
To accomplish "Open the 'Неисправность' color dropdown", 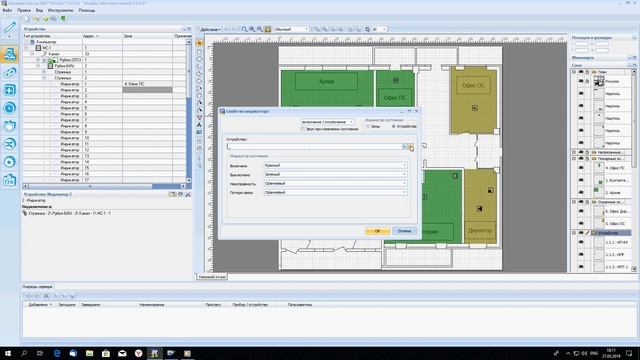I will (335, 183).
